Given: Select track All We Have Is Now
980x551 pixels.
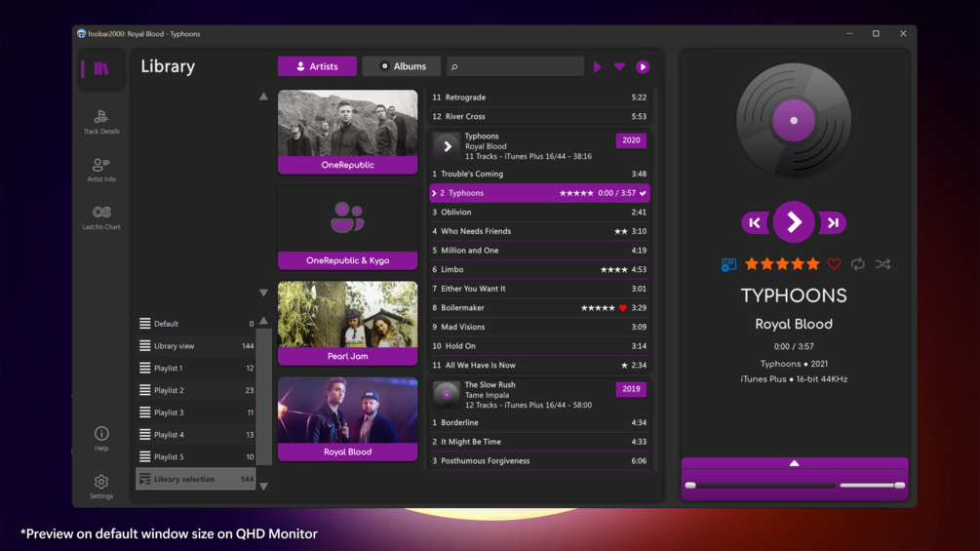Looking at the screenshot, I should pyautogui.click(x=539, y=365).
